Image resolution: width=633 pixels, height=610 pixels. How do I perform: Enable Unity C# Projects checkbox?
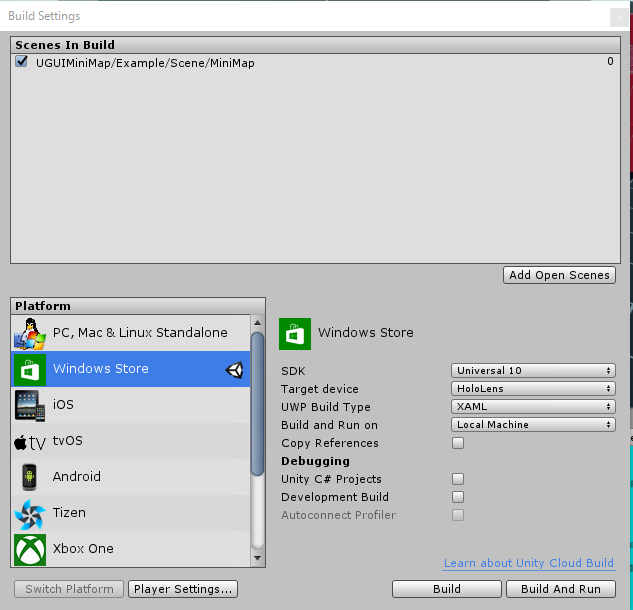(458, 479)
